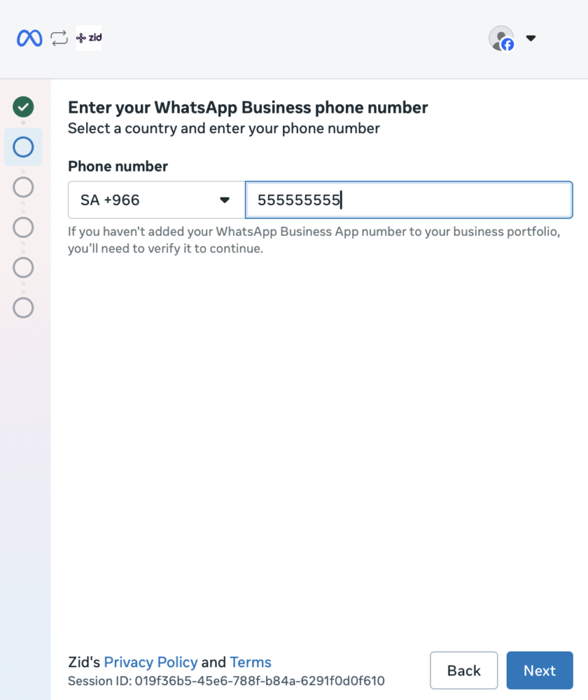Open the Facebook profile avatar
Viewport: 588px width, 700px height.
tap(501, 38)
